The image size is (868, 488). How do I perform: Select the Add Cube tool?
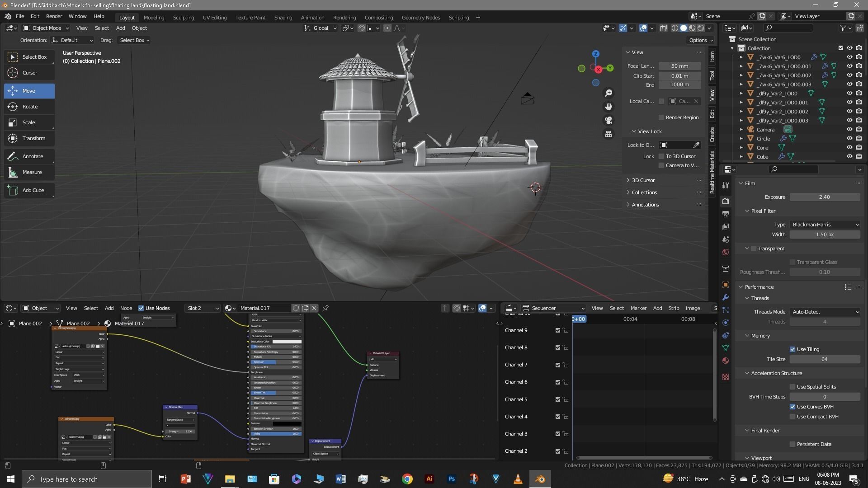pyautogui.click(x=29, y=190)
